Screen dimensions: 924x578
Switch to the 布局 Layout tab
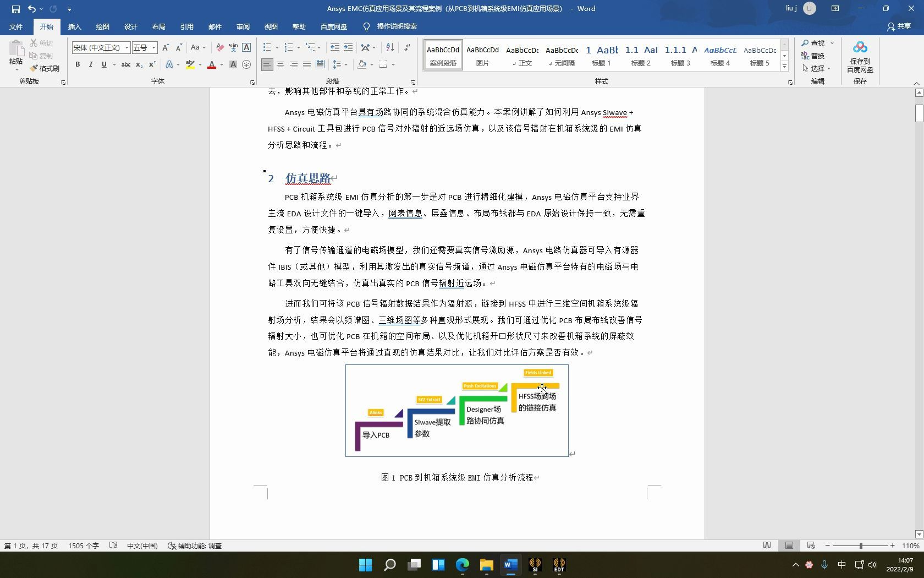tap(158, 26)
